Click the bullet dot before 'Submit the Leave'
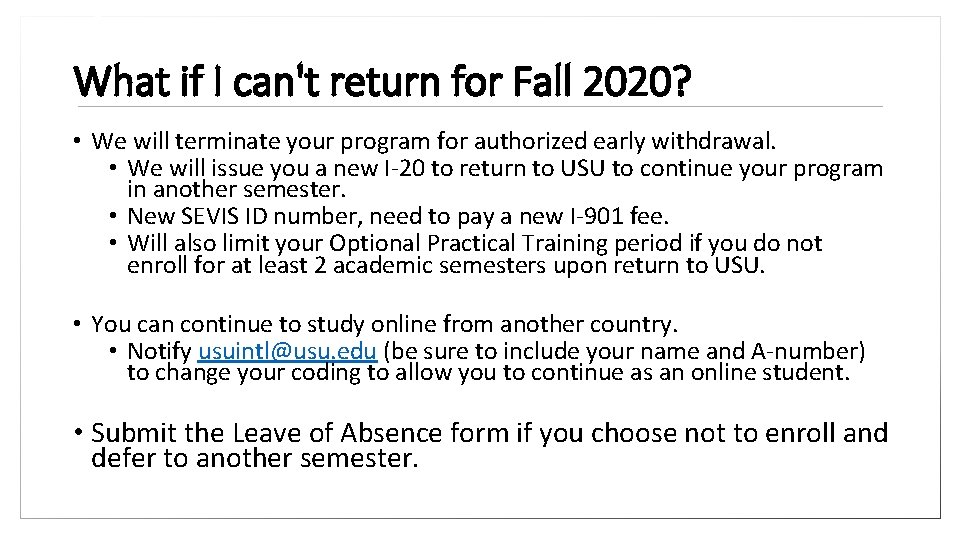 coord(78,432)
